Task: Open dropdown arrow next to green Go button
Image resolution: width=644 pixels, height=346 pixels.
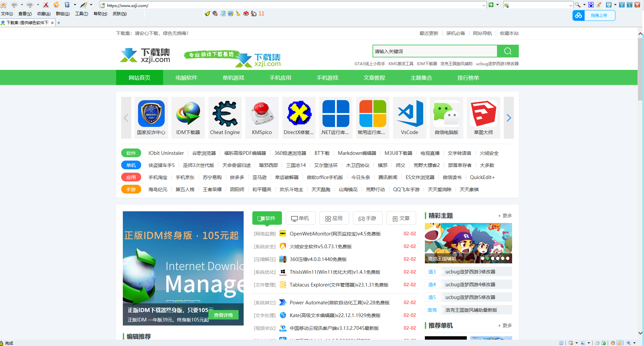Action: [497, 5]
